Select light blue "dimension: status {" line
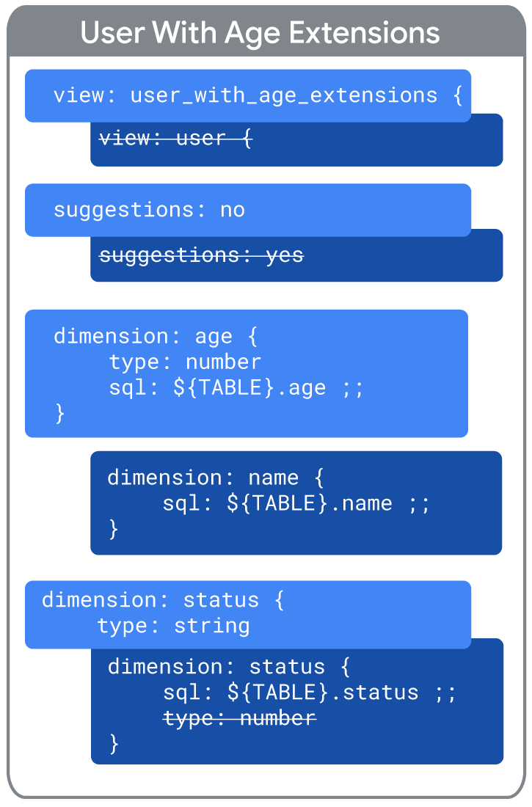 (x=163, y=601)
